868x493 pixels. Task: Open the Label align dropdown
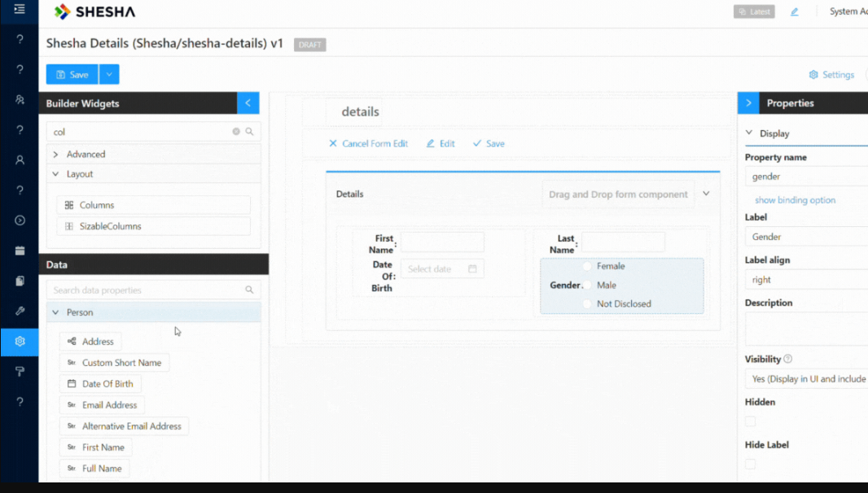click(807, 279)
